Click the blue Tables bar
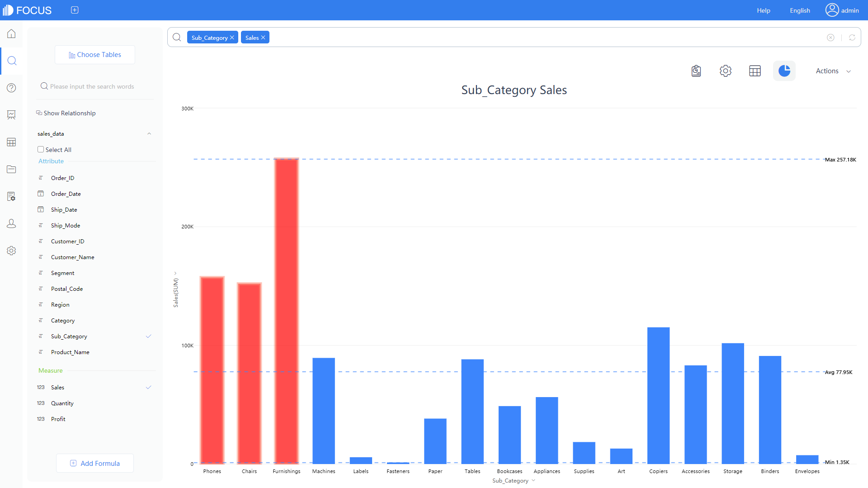The width and height of the screenshot is (868, 488). [x=472, y=412]
